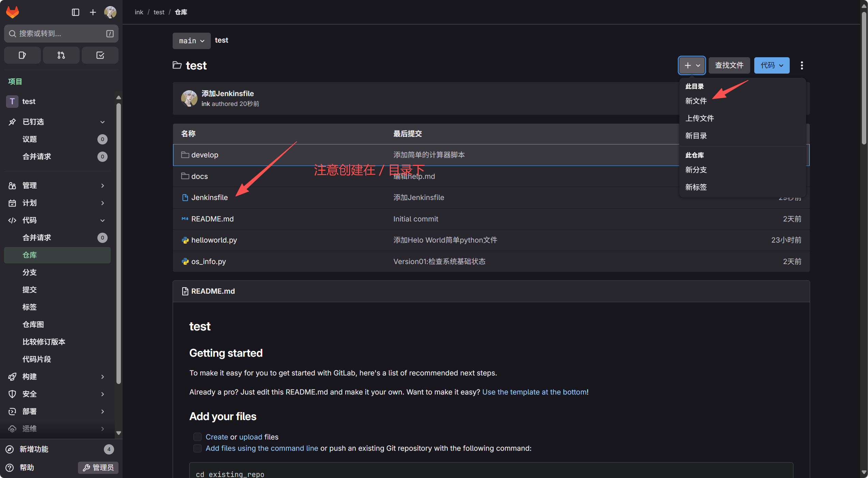Select 新文件 from the dropdown menu

696,101
